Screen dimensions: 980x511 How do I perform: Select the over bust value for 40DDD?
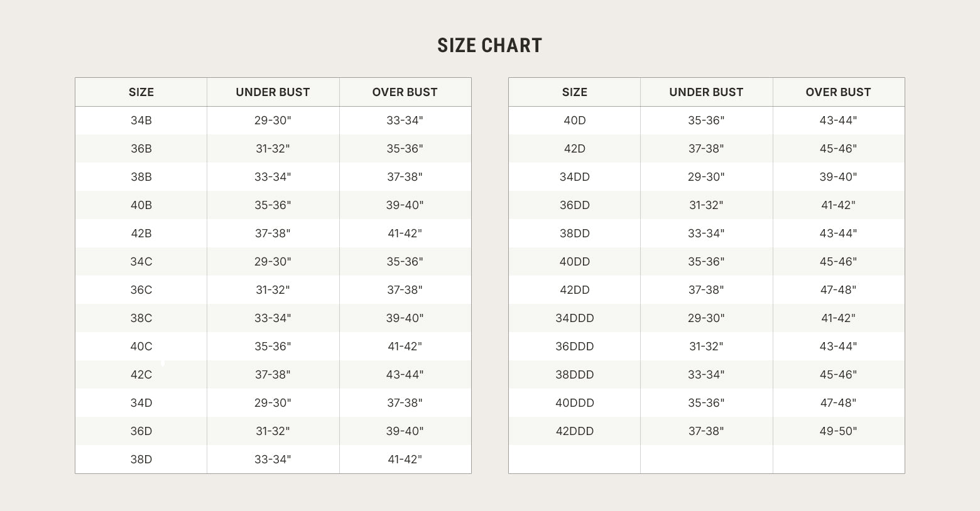(x=838, y=403)
